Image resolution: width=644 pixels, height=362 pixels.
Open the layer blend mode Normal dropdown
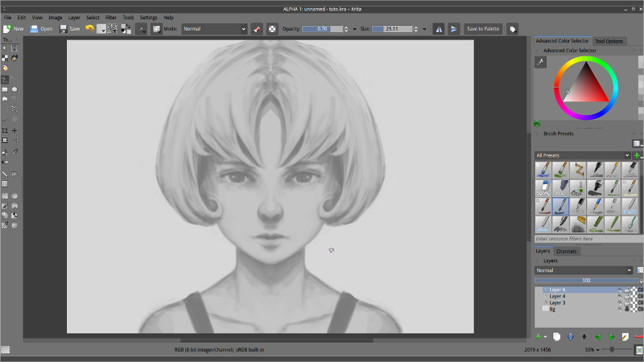tap(583, 270)
